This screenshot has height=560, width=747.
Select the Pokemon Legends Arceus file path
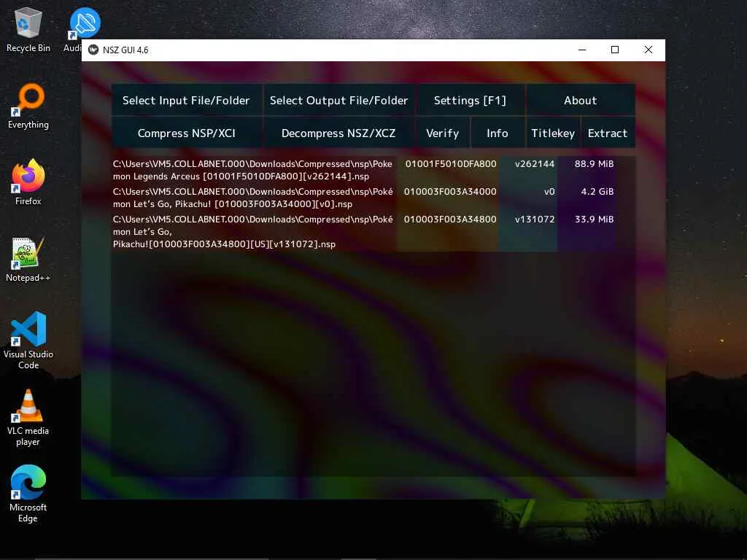[253, 170]
